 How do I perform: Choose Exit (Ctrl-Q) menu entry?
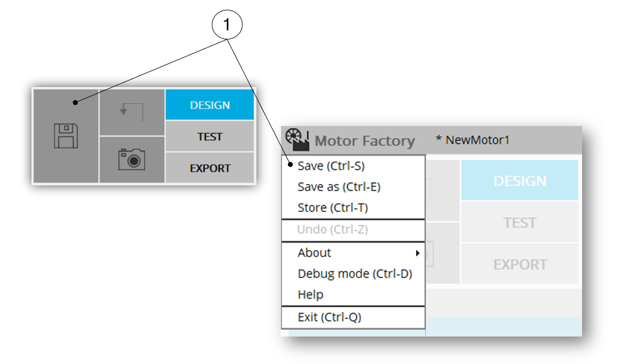[329, 317]
